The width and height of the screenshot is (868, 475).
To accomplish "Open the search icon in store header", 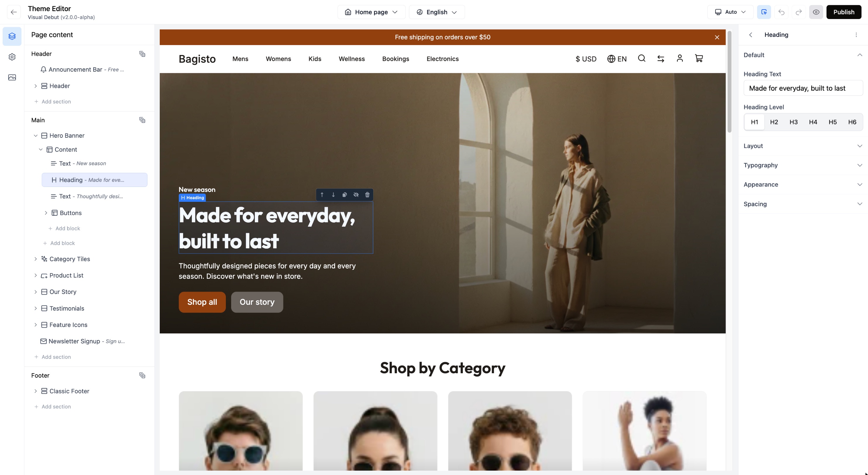I will click(642, 58).
